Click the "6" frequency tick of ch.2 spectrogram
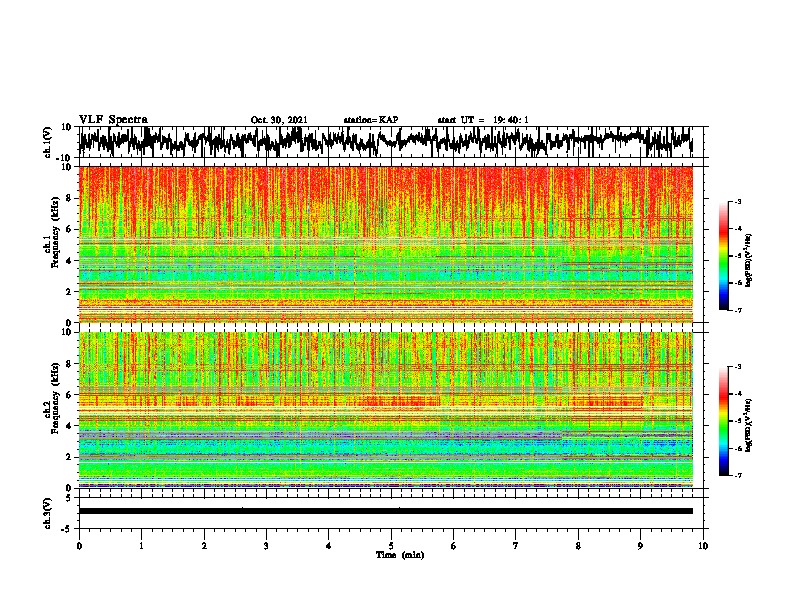 tap(69, 394)
